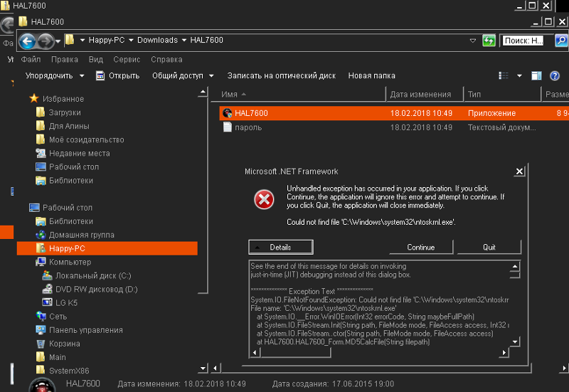
Task: Select highlighted Happy-PC tree item
Action: [107, 248]
